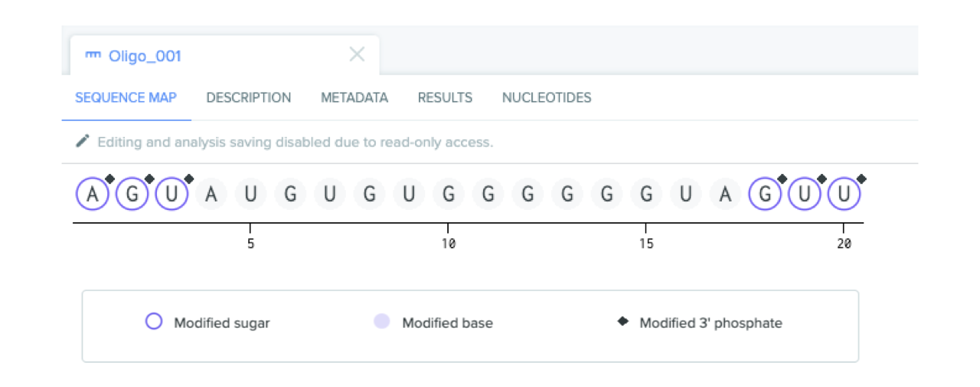Screen dimensions: 980x387
Task: Click the modified phosphate diamond after position 1
Action: [x=109, y=179]
